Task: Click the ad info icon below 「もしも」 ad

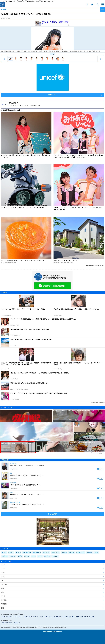Action: pos(69,25)
